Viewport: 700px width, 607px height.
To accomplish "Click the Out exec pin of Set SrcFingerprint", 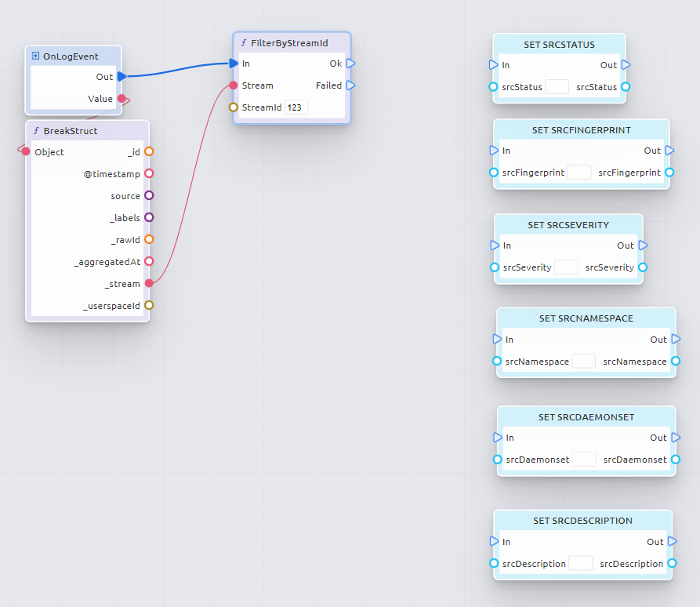I will 669,151.
